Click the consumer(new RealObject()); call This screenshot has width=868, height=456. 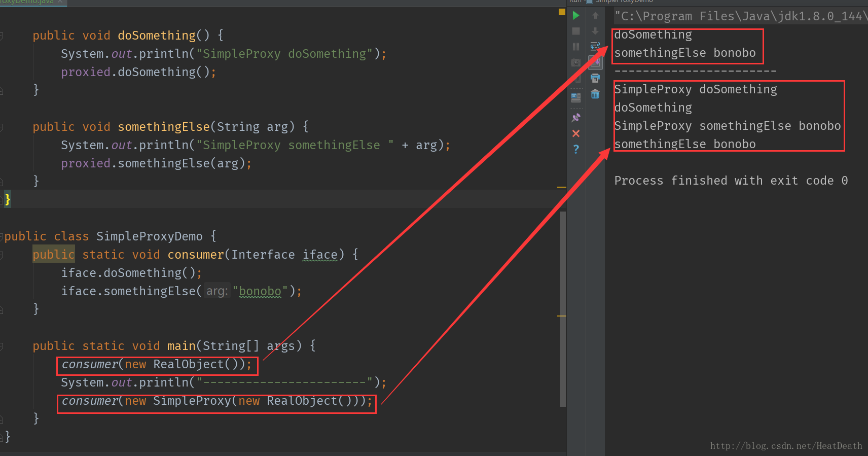coord(156,364)
